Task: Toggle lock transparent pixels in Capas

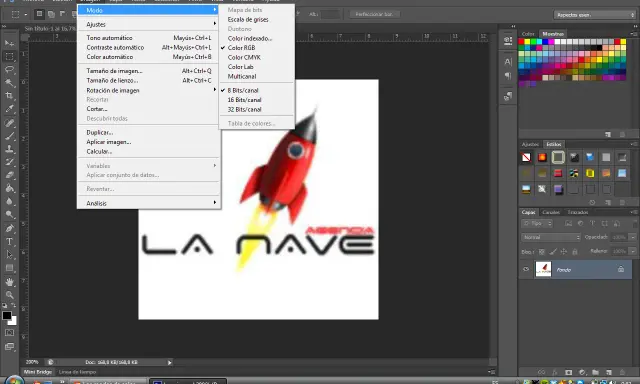Action: [x=542, y=252]
